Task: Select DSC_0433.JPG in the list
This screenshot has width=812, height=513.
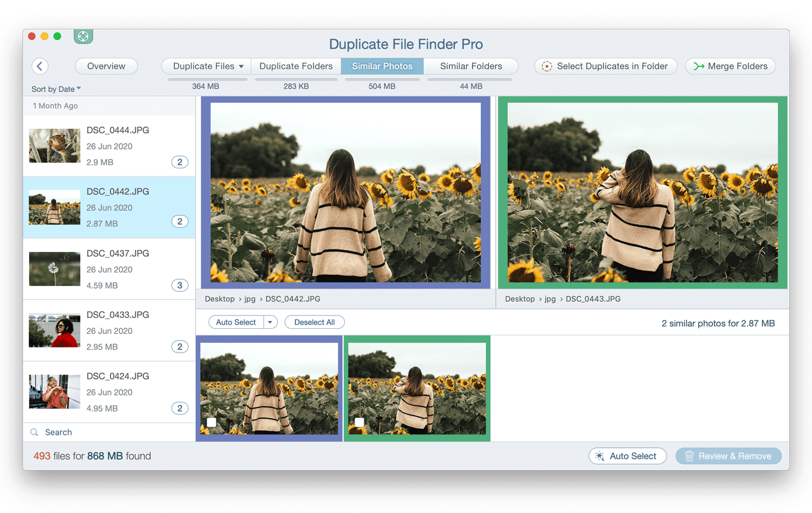Action: point(109,330)
